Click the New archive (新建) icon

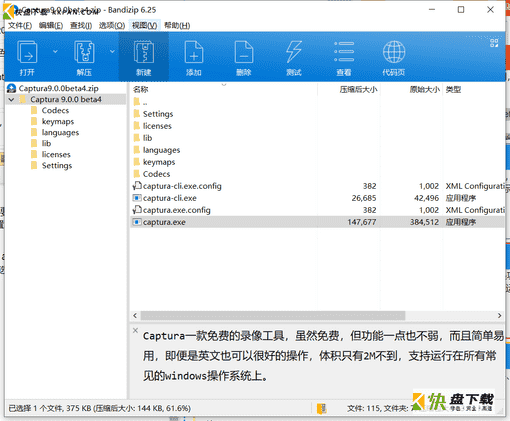(144, 52)
